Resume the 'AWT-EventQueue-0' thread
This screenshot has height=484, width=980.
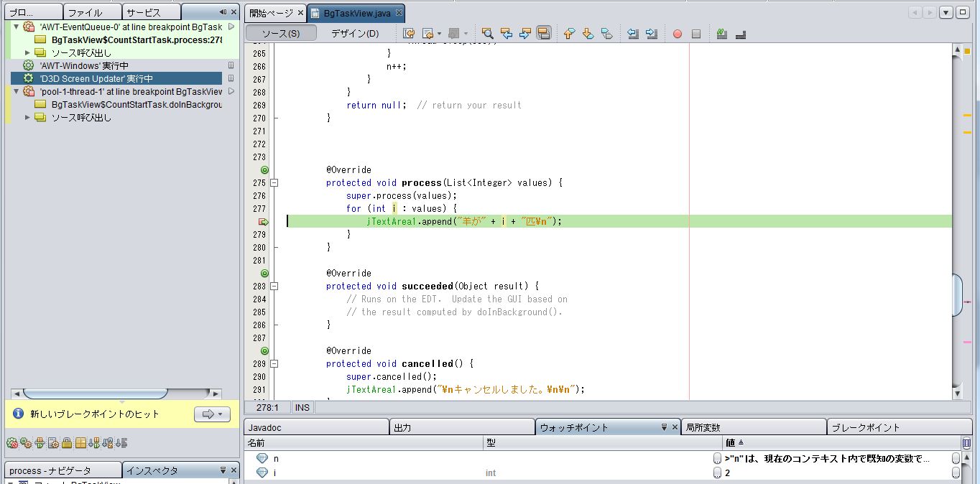pyautogui.click(x=231, y=27)
